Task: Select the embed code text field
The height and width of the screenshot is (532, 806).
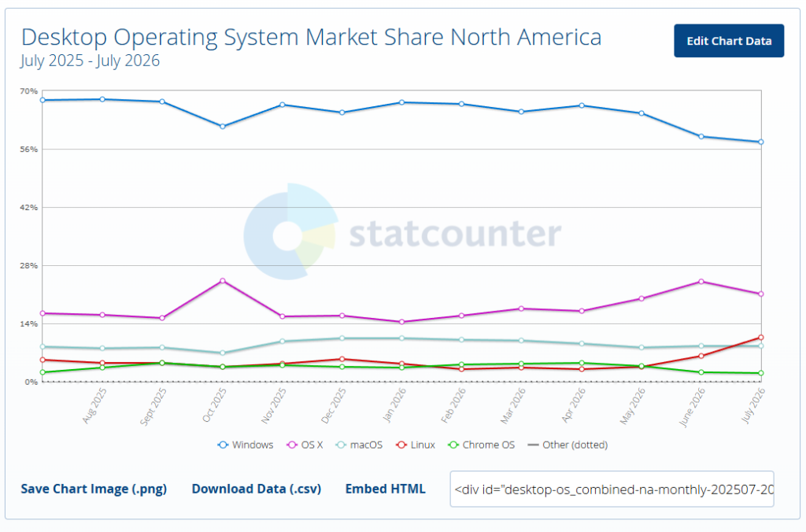Action: point(612,490)
